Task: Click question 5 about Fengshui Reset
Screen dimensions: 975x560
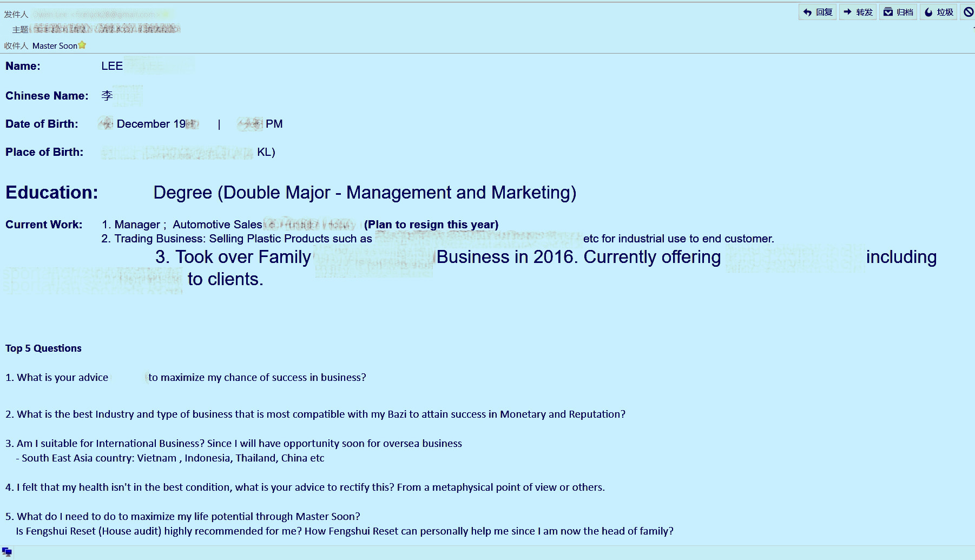Action: 339,524
